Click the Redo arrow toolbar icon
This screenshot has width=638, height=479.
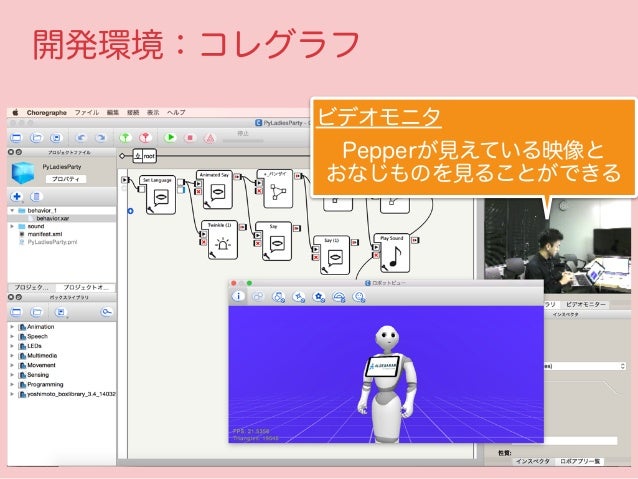click(x=100, y=138)
